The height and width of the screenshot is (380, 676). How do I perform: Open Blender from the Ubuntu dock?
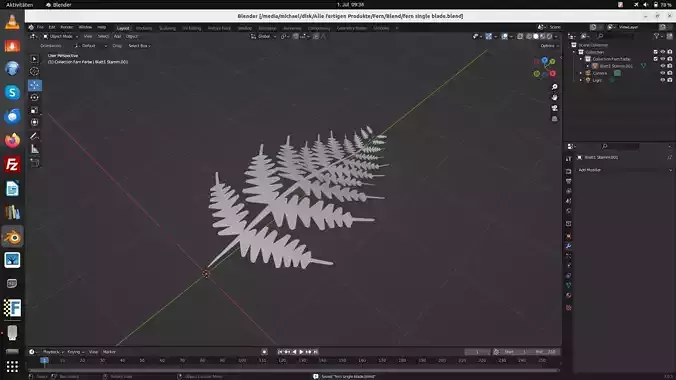point(12,236)
